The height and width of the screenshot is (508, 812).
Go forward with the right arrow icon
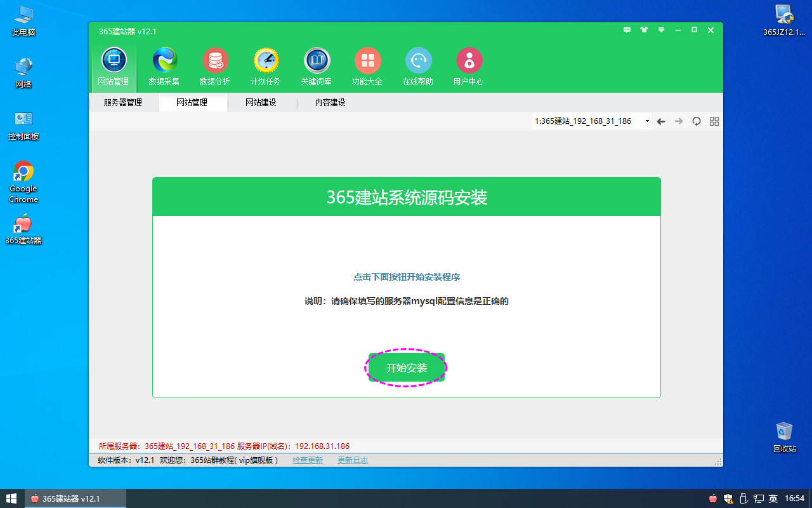[679, 121]
